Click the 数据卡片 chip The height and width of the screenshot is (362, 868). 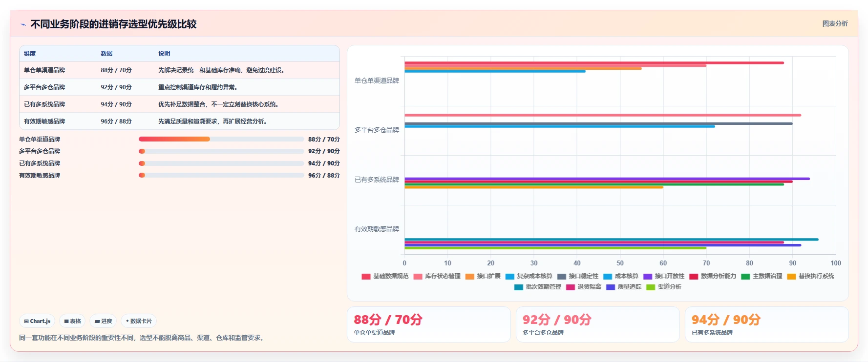[139, 321]
